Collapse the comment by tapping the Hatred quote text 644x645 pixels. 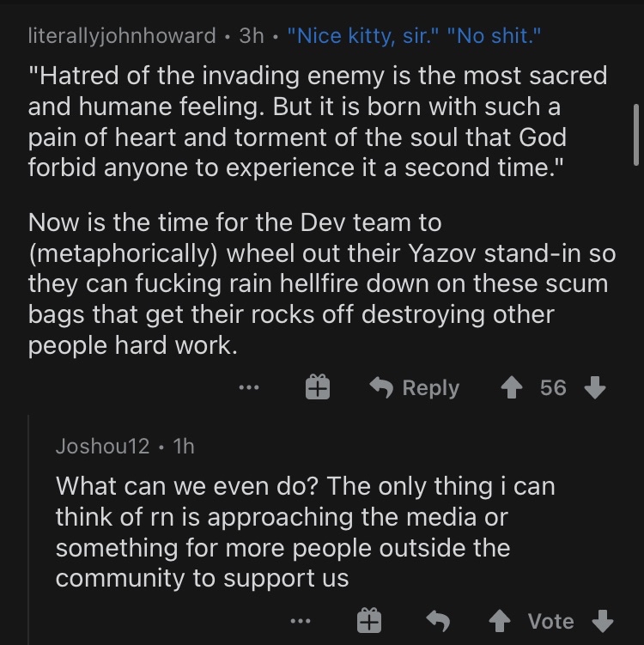(318, 121)
